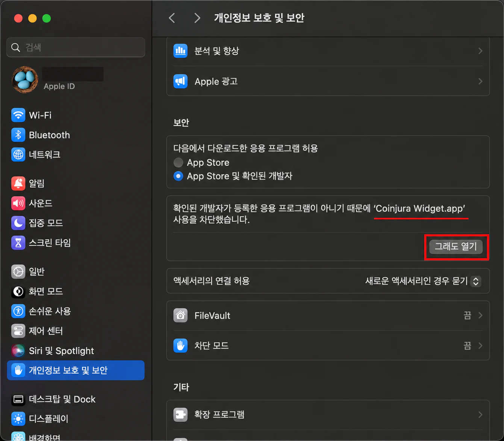Click the 검색 search field

76,47
